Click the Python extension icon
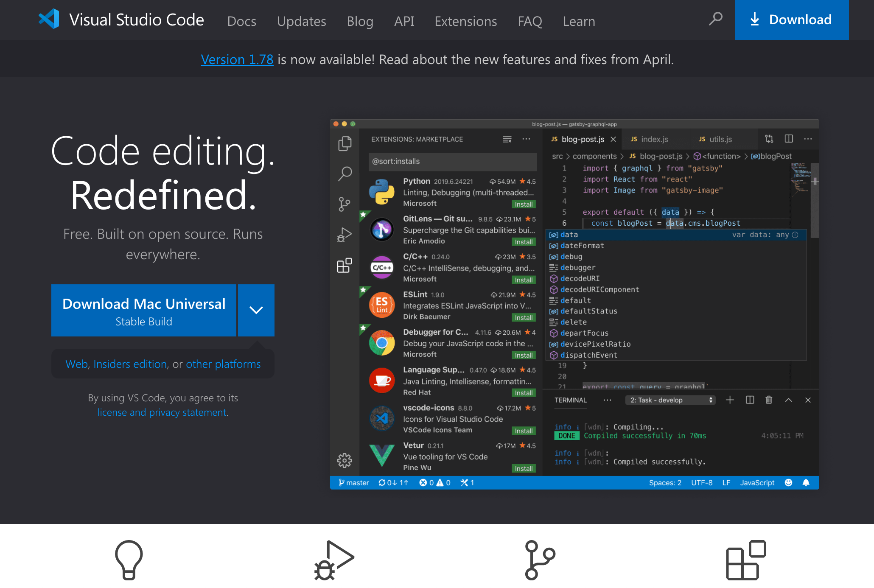This screenshot has width=874, height=588. click(382, 192)
